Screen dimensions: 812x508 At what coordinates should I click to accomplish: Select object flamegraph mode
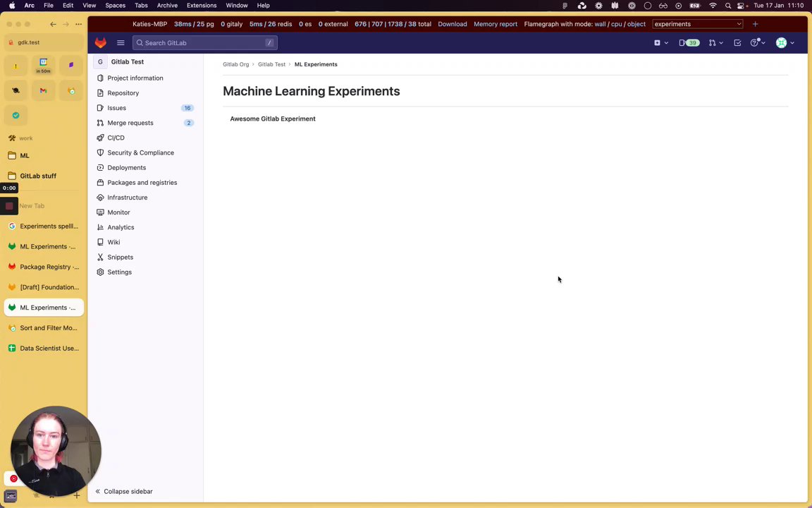pos(636,24)
